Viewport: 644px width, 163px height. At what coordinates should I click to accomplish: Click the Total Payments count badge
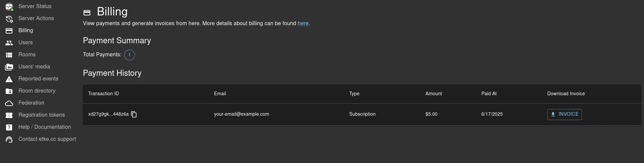130,55
